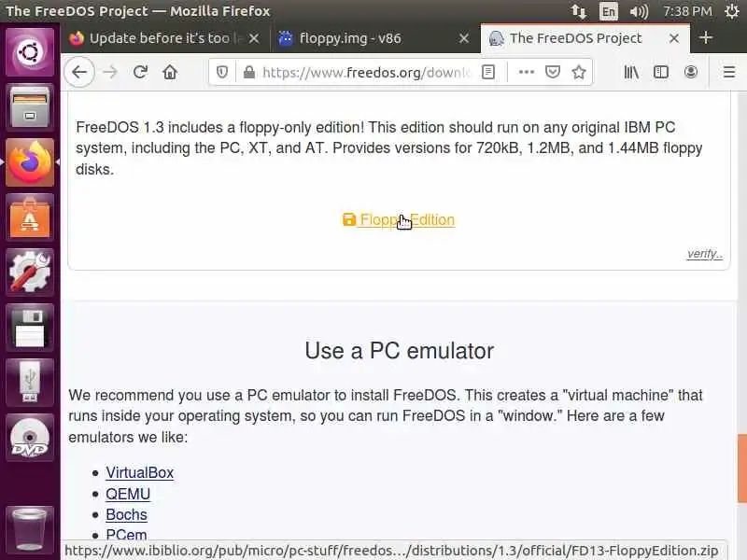747x560 pixels.
Task: Save page to Pocket icon
Action: pyautogui.click(x=553, y=73)
